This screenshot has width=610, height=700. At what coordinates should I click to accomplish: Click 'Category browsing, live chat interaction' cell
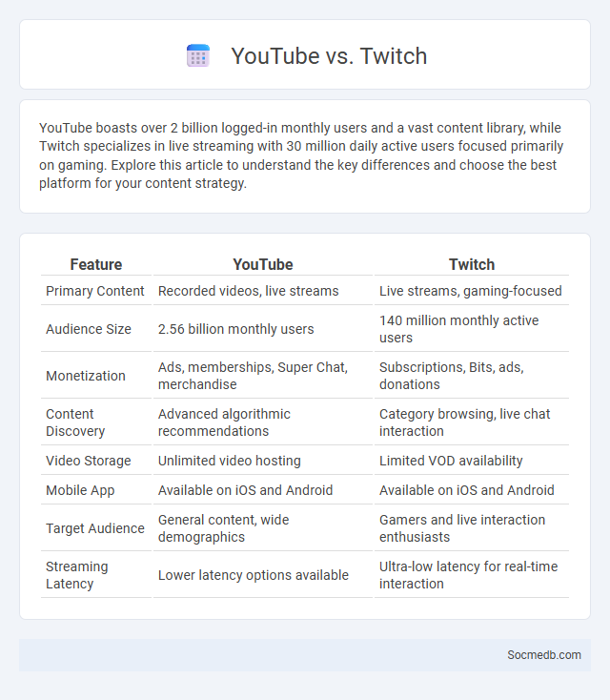[x=464, y=422]
